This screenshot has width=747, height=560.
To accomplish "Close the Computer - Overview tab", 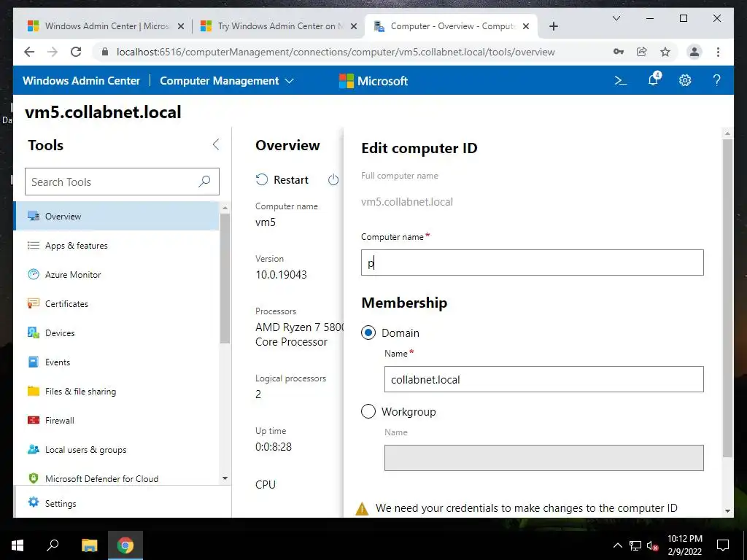I will pos(526,26).
